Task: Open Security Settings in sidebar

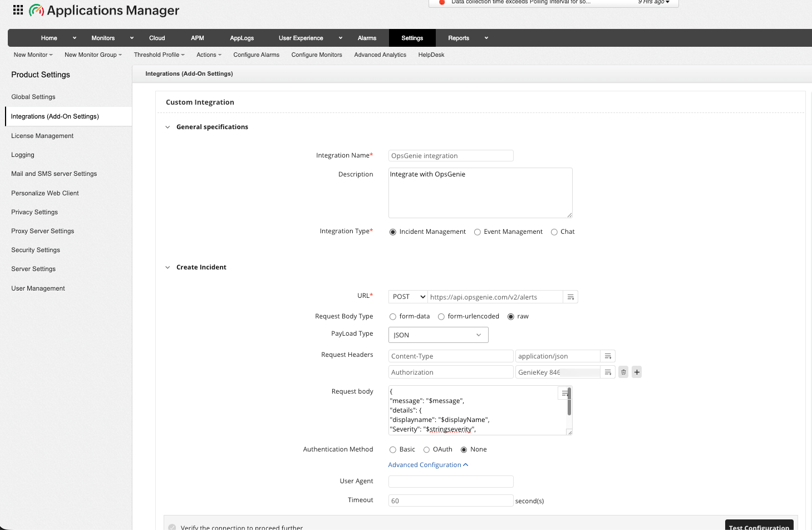Action: click(x=36, y=250)
